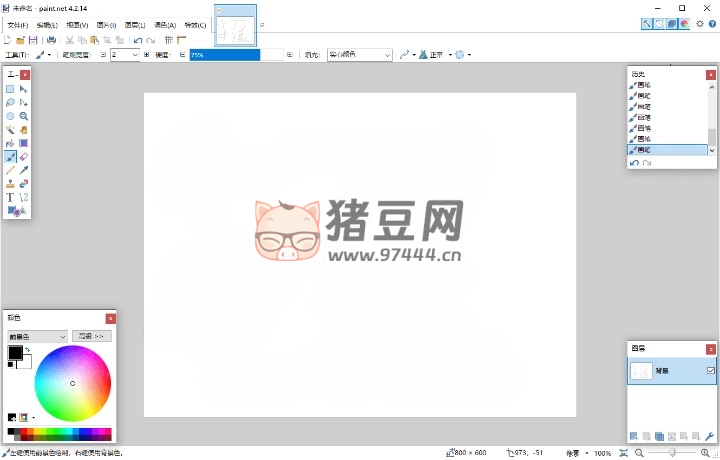Toggle the Layers window button in top-right
Screen dimensions: 720x460
[x=672, y=23]
